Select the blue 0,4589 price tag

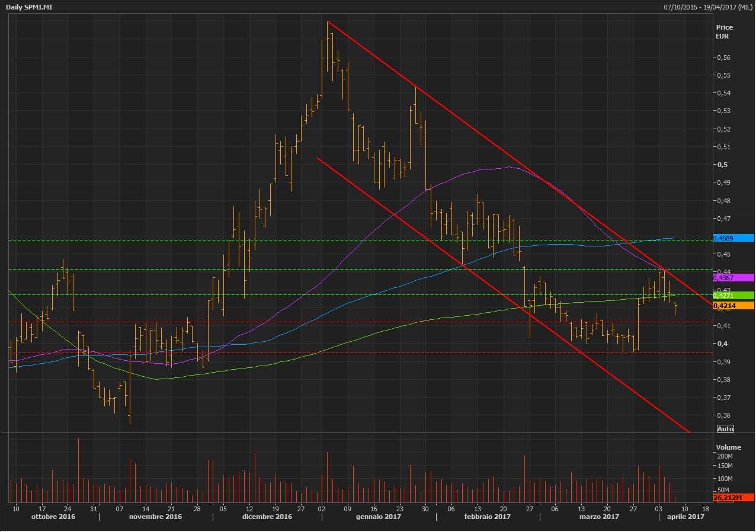tap(733, 238)
